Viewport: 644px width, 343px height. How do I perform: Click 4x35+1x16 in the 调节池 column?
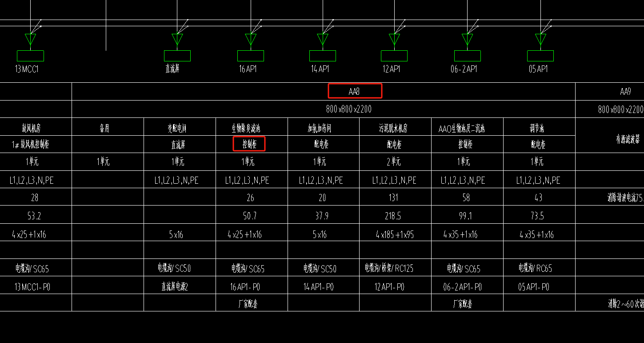pyautogui.click(x=537, y=234)
